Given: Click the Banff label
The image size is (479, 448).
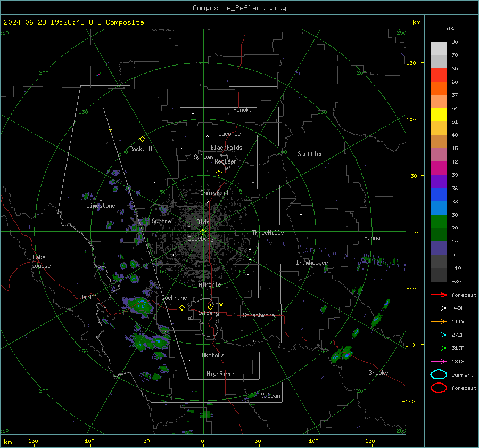Looking at the screenshot, I should point(88,297).
